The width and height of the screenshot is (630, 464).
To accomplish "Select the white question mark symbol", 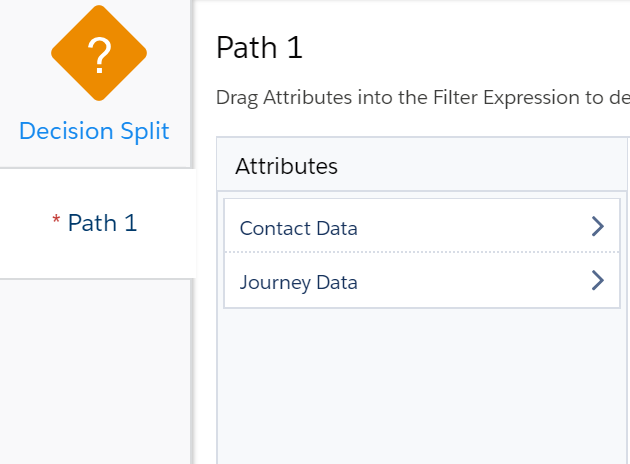I will [99, 55].
